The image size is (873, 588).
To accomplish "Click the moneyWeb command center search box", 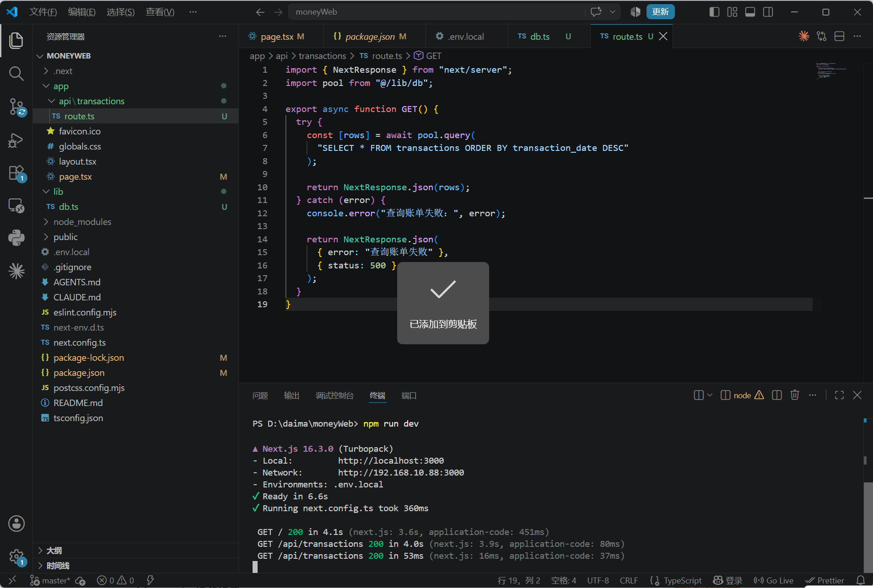I will pyautogui.click(x=436, y=12).
